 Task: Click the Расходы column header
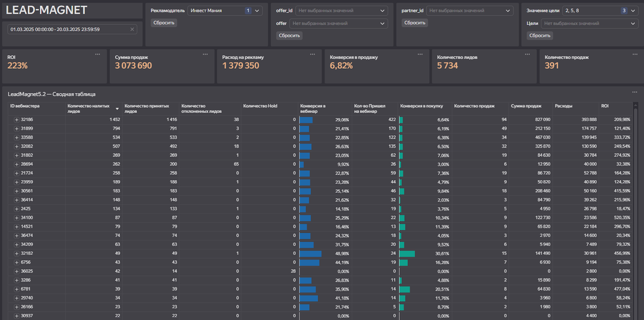(563, 106)
